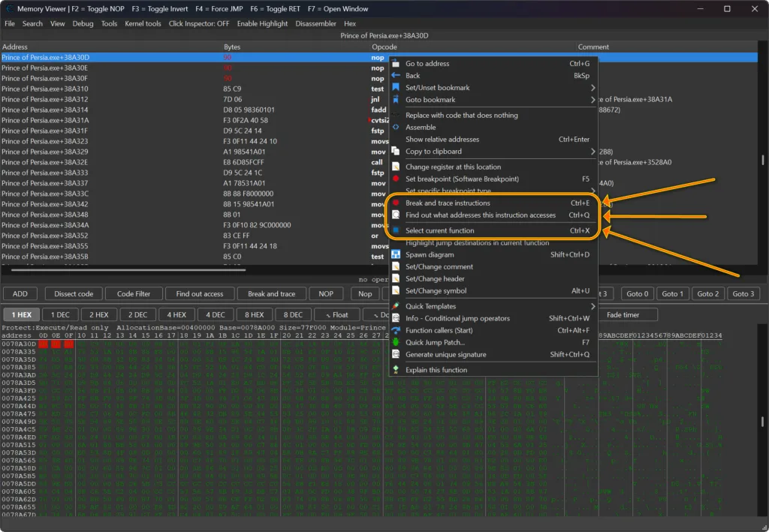The image size is (769, 532).
Task: Open the File menu
Action: point(10,23)
